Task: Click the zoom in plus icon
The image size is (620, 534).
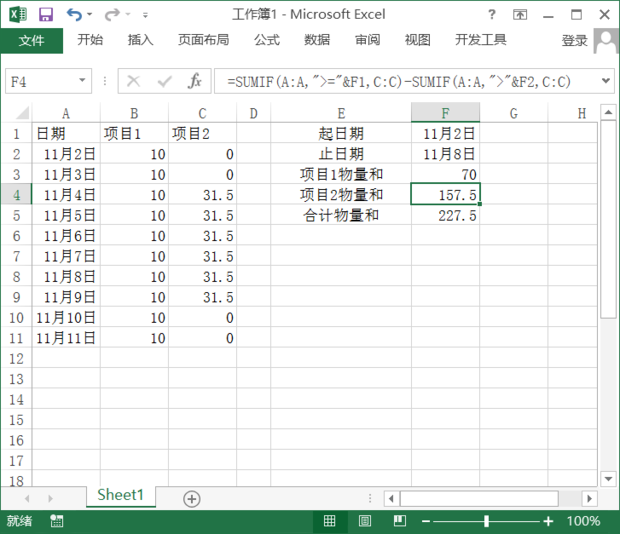Action: [x=548, y=521]
